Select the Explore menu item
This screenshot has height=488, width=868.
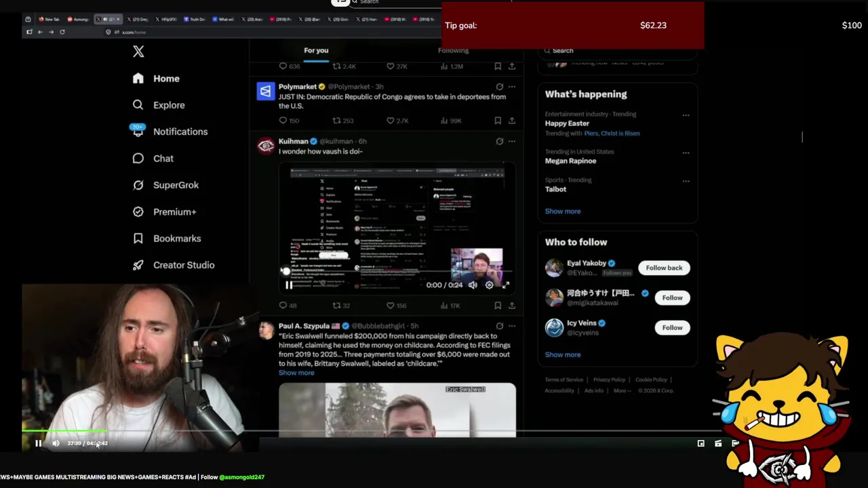169,105
